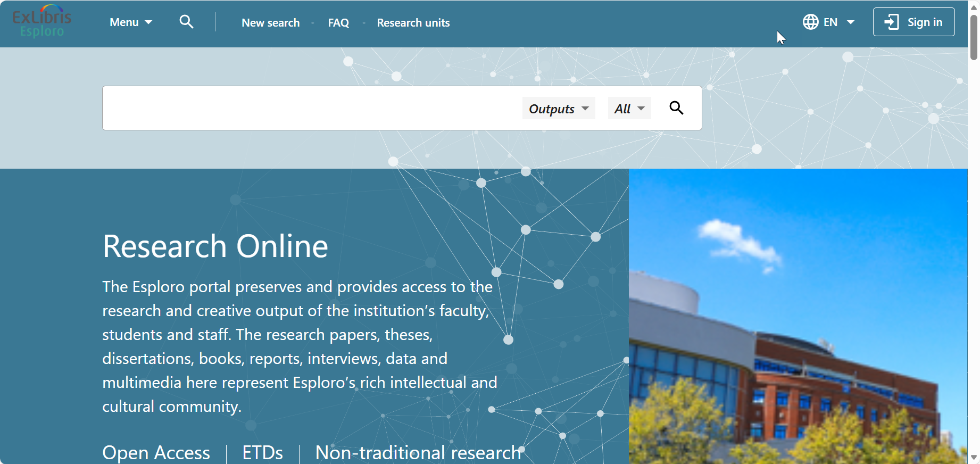Click the scrollbar up arrow
The height and width of the screenshot is (464, 980).
[974, 7]
